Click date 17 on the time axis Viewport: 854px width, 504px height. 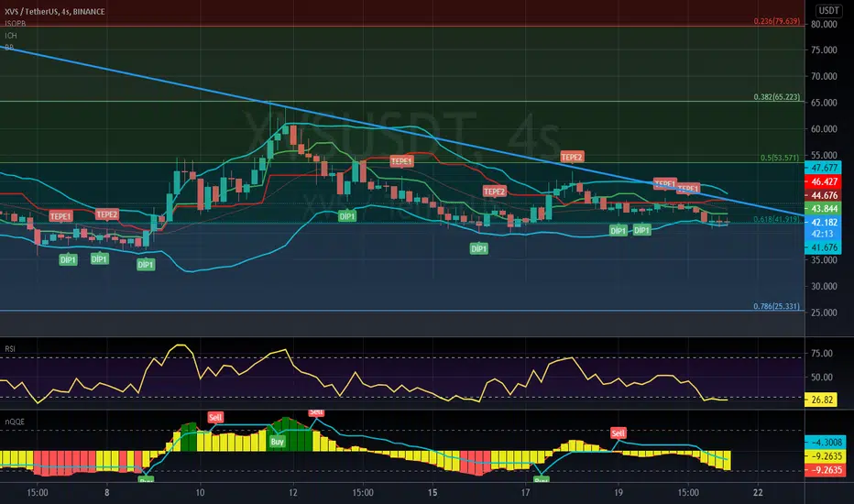(525, 493)
